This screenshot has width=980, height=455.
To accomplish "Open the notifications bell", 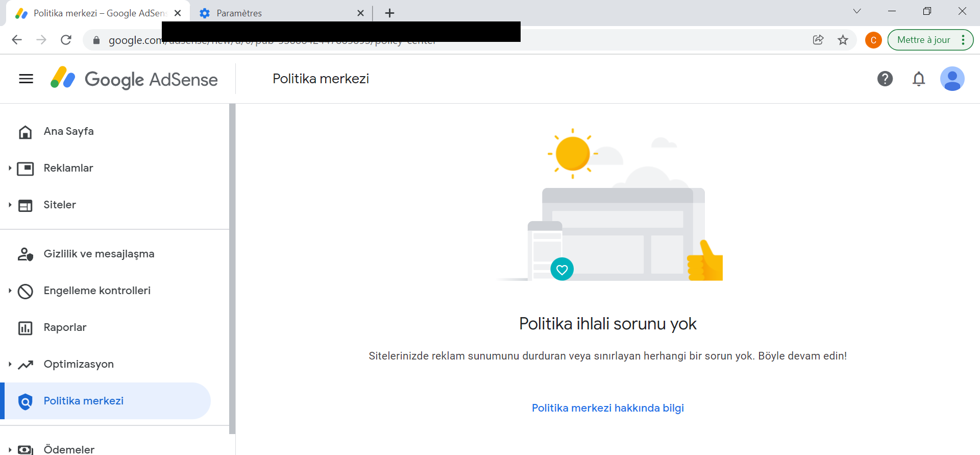I will pos(919,79).
